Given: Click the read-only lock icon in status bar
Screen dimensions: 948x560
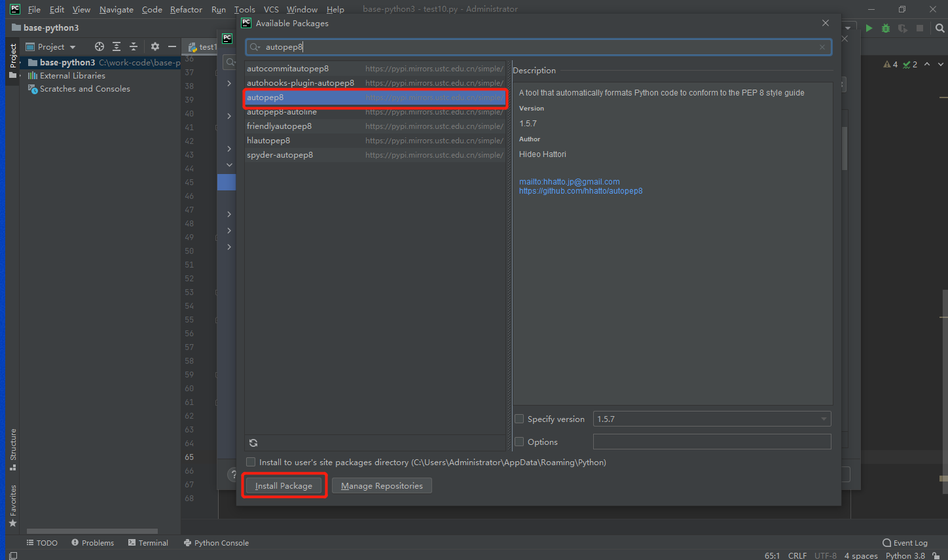Looking at the screenshot, I should pos(936,555).
